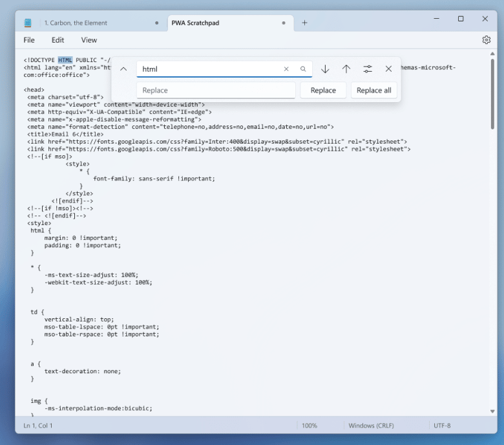Viewport: 504px width, 445px height.
Task: Collapse the Replace row using the chevron
Action: (x=123, y=69)
